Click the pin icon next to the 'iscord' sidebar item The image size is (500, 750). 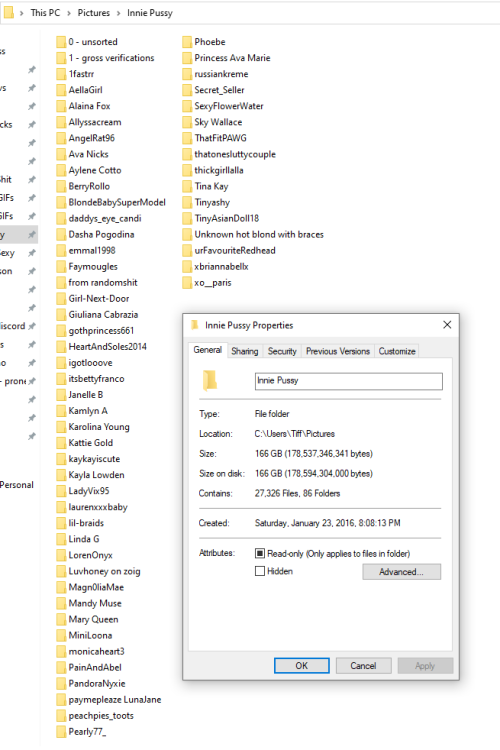click(x=32, y=326)
